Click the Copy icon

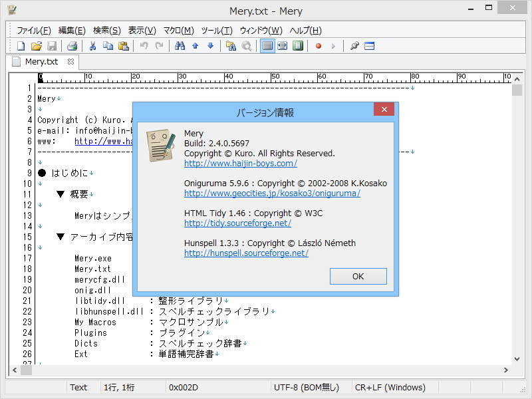pos(108,45)
